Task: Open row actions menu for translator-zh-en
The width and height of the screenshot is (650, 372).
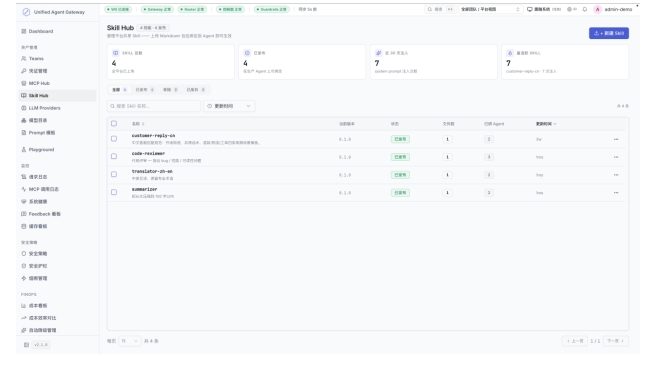Action: coord(616,175)
